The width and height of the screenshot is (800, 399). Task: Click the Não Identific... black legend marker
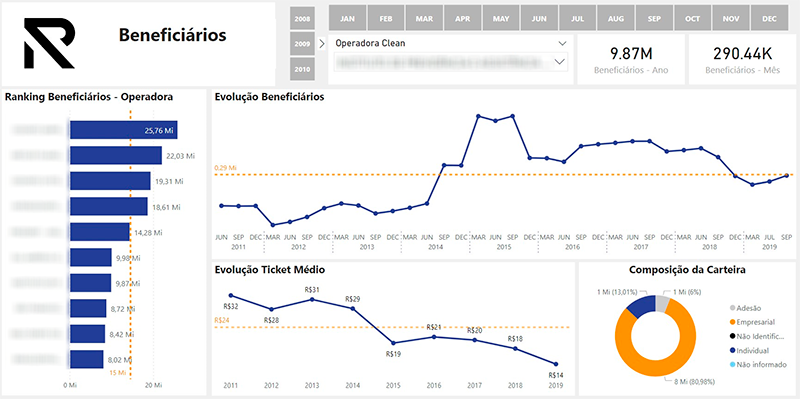tap(732, 337)
